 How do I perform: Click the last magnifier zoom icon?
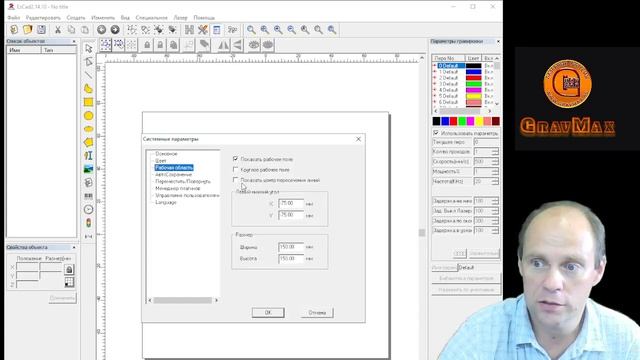[x=332, y=29]
